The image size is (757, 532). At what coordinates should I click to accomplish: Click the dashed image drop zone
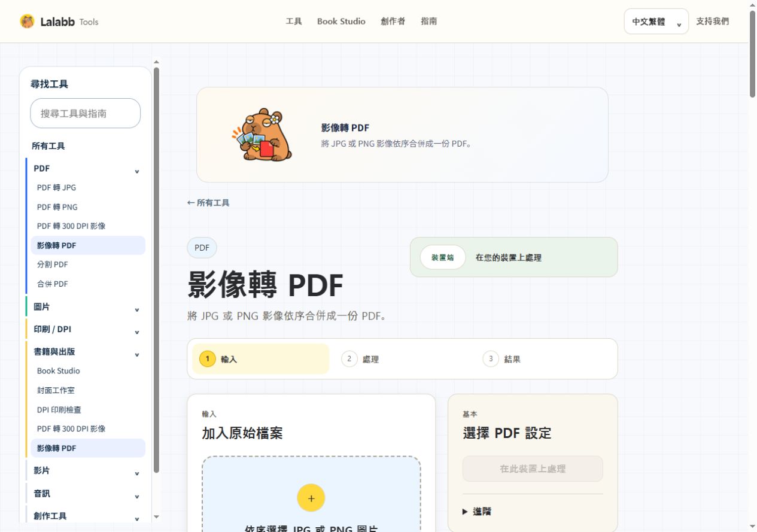(311, 494)
